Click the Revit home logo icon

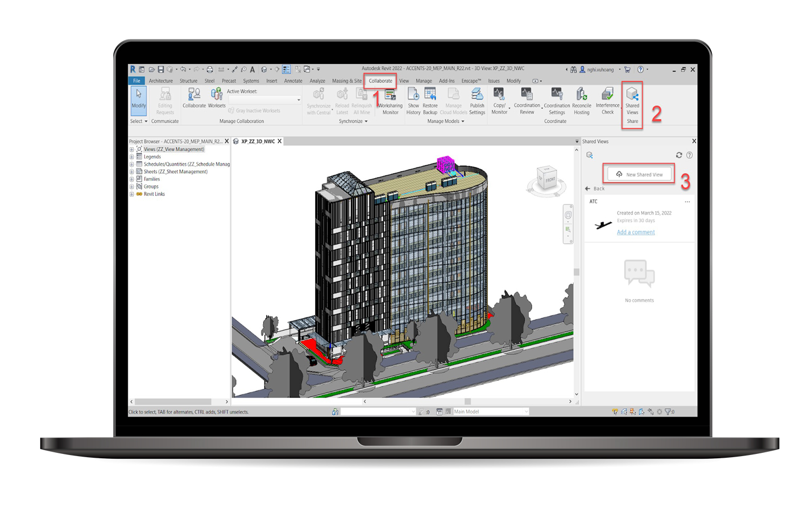point(133,69)
